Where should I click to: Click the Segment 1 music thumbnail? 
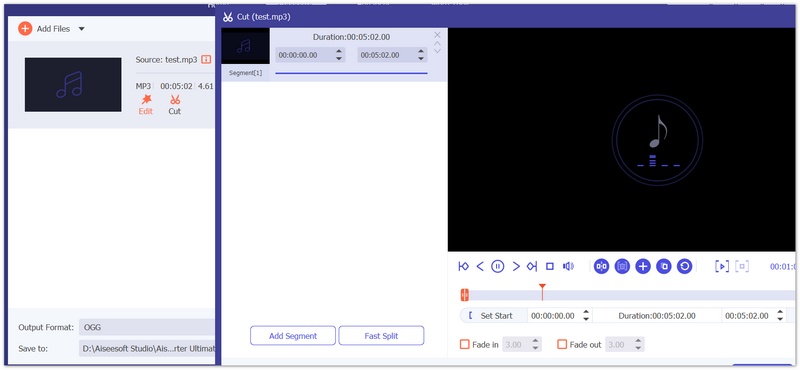point(245,46)
